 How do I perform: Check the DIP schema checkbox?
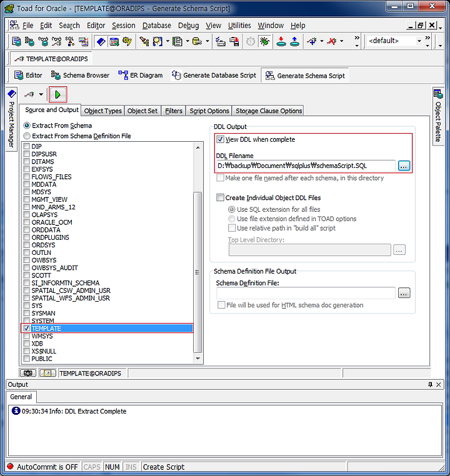(27, 146)
